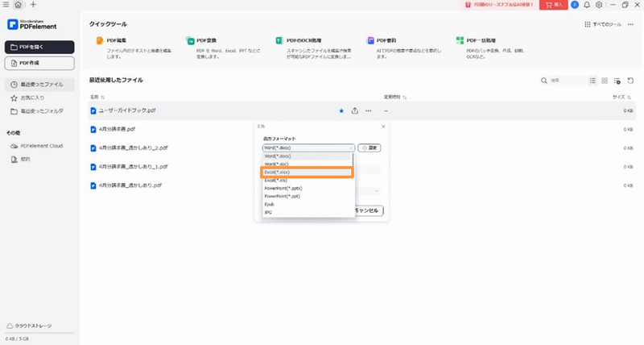644x345 pixels.
Task: Select file ユーザーガイドブック.pdf
Action: [x=361, y=110]
